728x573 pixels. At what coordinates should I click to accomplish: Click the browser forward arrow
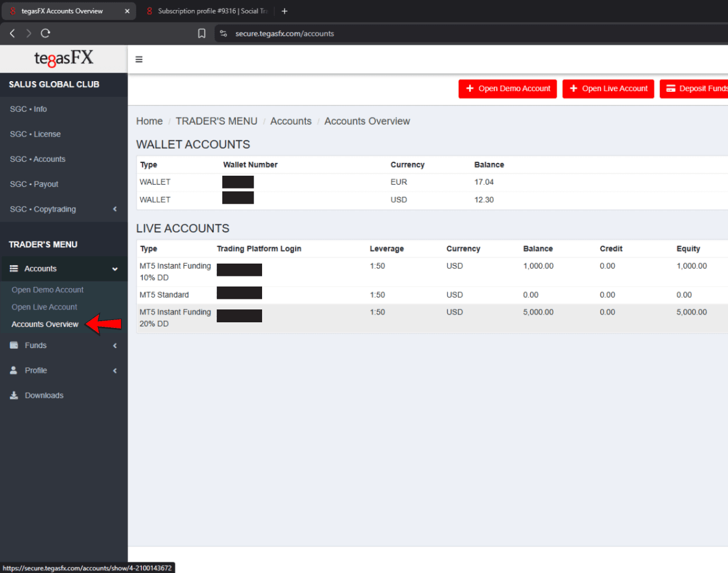(29, 34)
